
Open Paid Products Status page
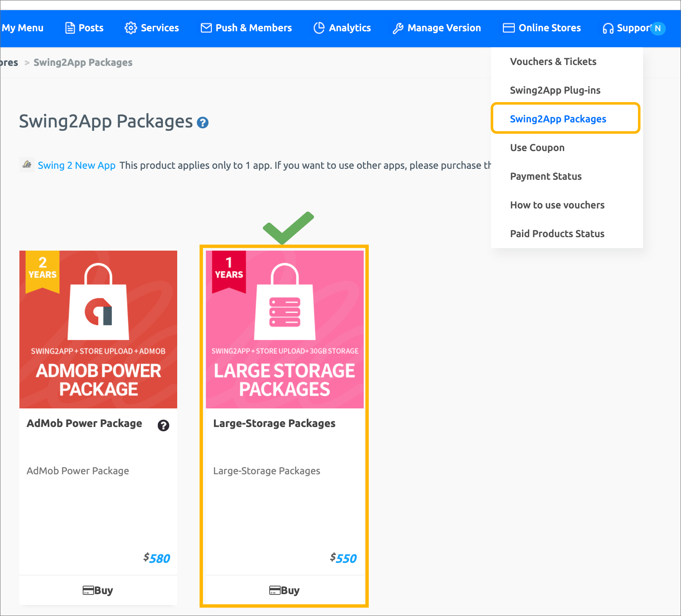[x=557, y=234]
